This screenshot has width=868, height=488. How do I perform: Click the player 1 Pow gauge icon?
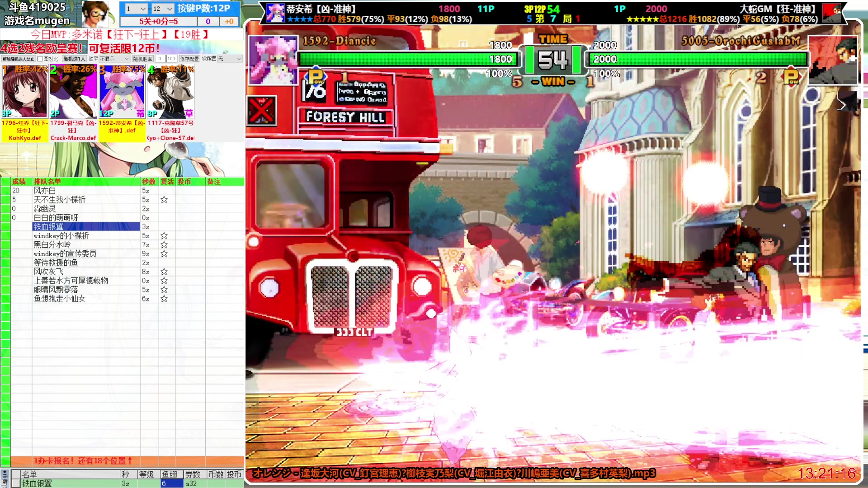coord(316,76)
